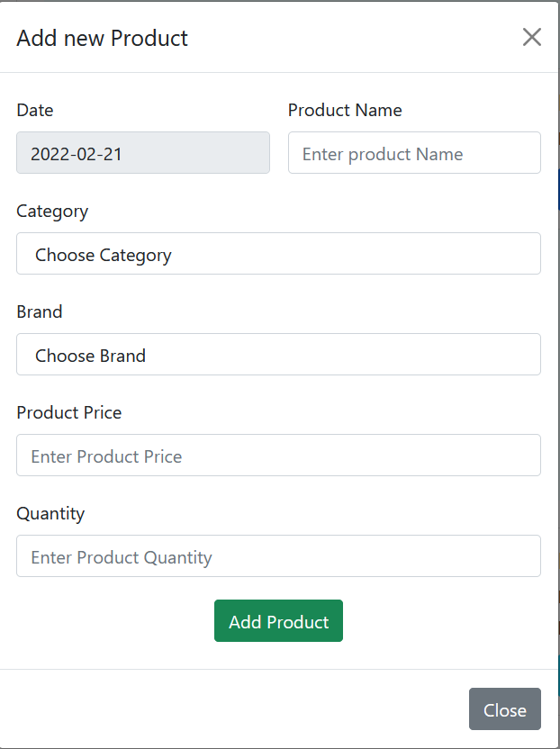Viewport: 560px width, 749px height.
Task: Click empty header space between title and X
Action: pos(351,38)
